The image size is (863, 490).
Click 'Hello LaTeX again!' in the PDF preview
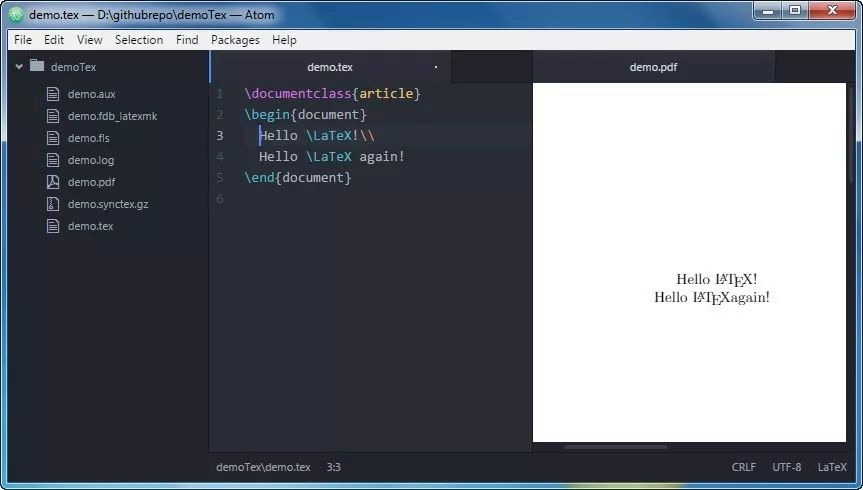[x=712, y=297]
